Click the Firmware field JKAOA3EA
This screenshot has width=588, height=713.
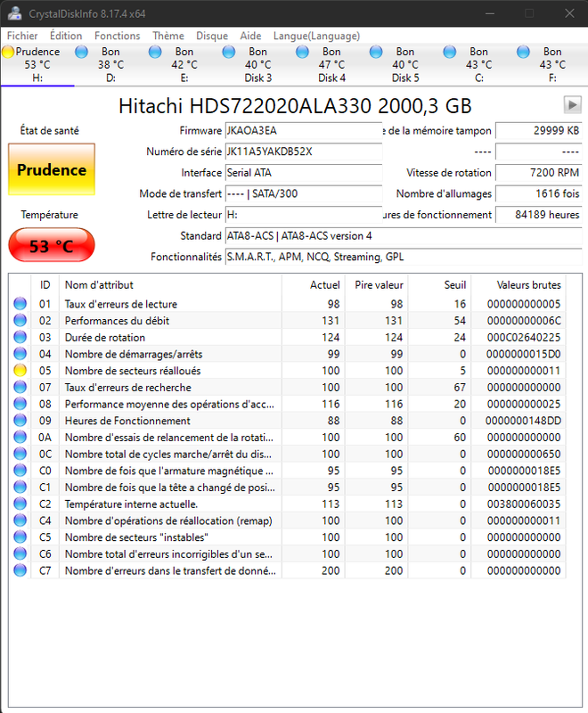pyautogui.click(x=304, y=131)
